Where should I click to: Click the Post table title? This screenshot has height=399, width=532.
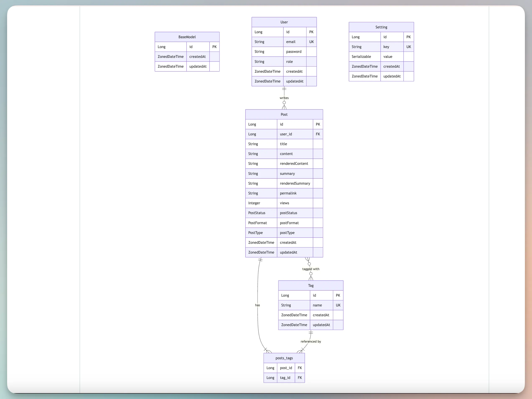point(284,114)
